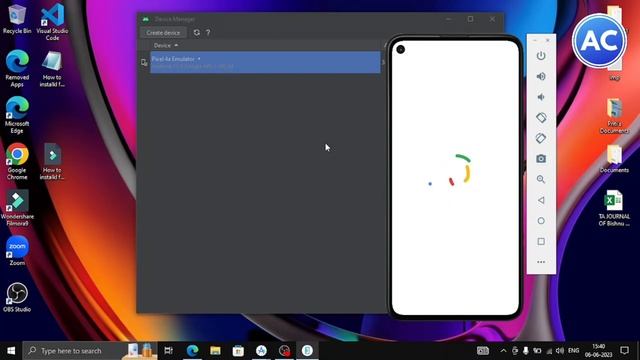
Task: Open File Explorer from the taskbar
Action: tap(215, 351)
